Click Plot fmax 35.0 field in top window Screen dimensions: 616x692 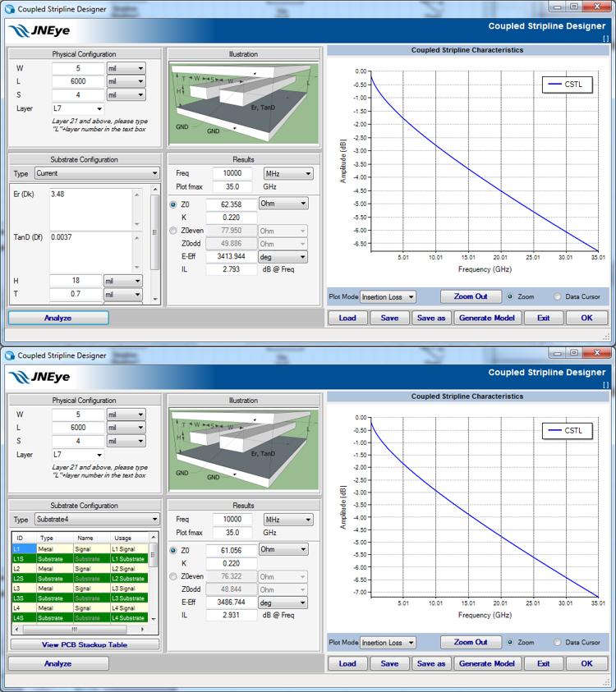pos(232,186)
